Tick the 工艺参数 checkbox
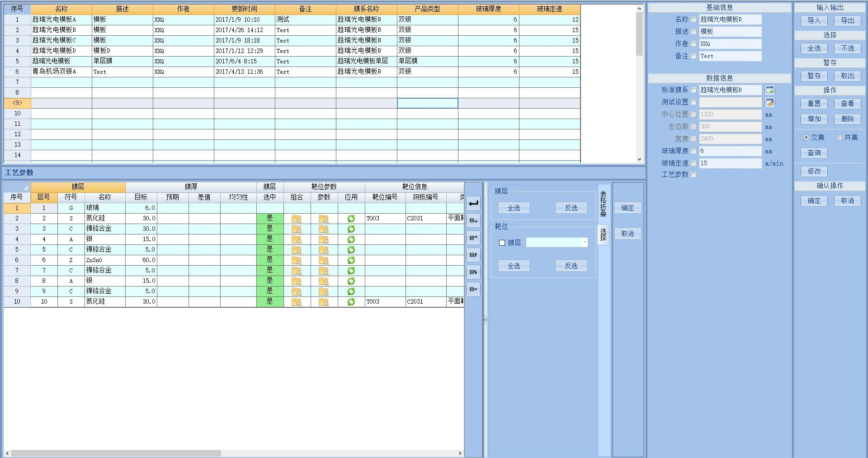The image size is (868, 458). (x=693, y=175)
